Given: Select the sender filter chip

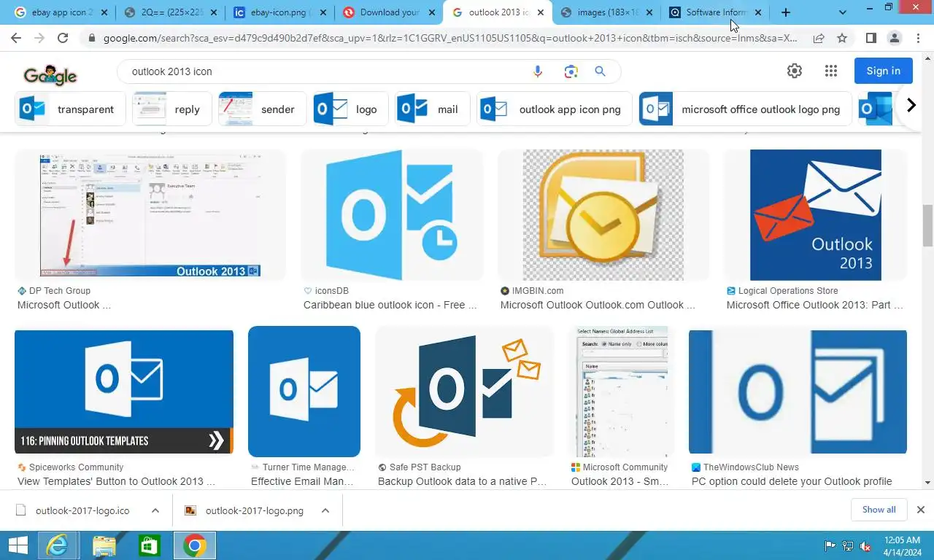Looking at the screenshot, I should click(x=263, y=109).
